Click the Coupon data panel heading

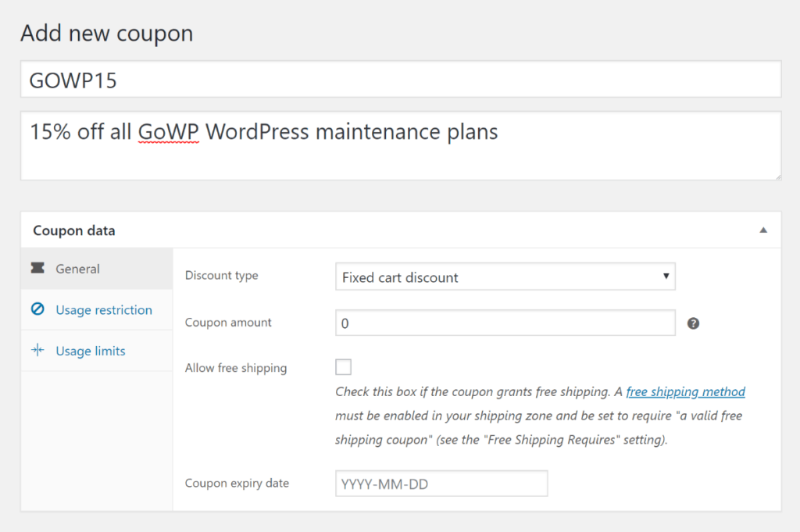pos(74,230)
